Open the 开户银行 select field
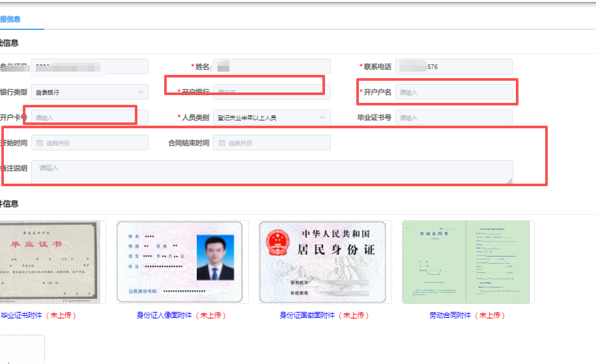This screenshot has height=364, width=596. (x=272, y=92)
